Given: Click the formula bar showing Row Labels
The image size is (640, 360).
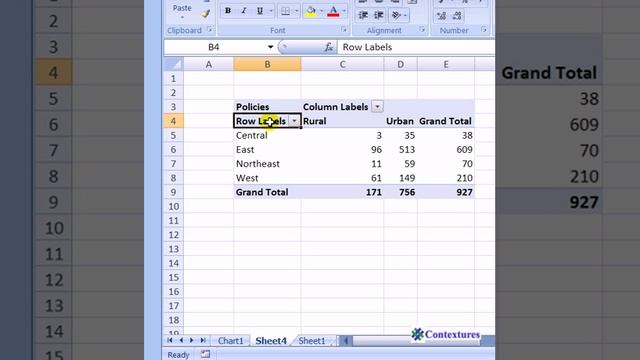Looking at the screenshot, I should [x=416, y=47].
